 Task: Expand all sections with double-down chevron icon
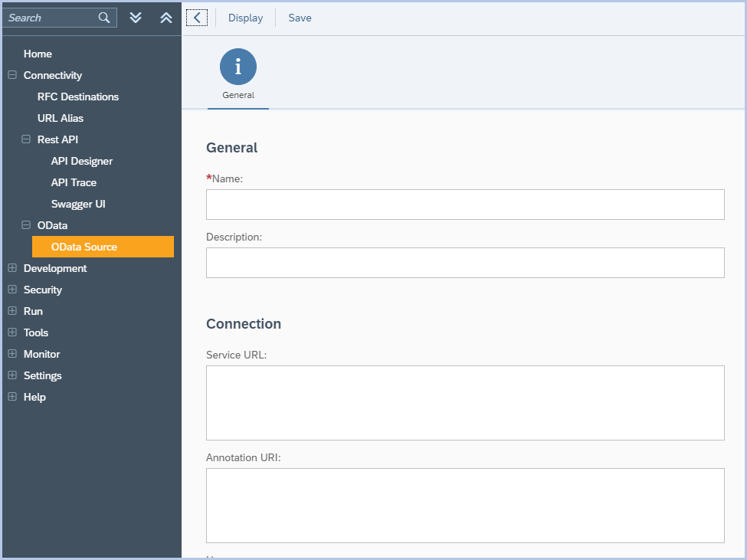click(x=136, y=17)
